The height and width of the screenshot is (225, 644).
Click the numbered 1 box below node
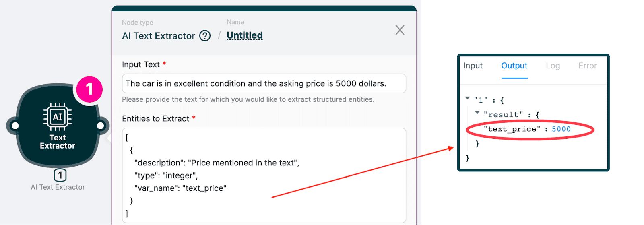coord(60,175)
